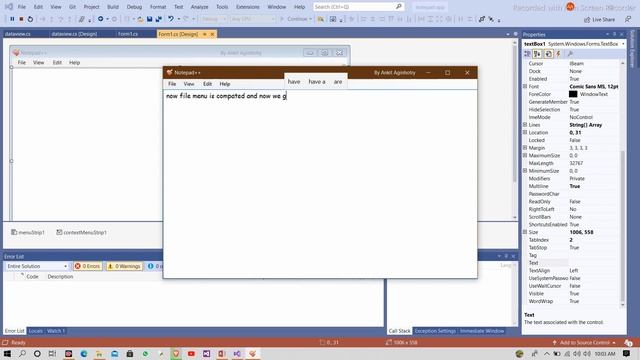Show properties in Categorized view
Image resolution: width=640 pixels, height=360 pixels.
click(x=527, y=54)
